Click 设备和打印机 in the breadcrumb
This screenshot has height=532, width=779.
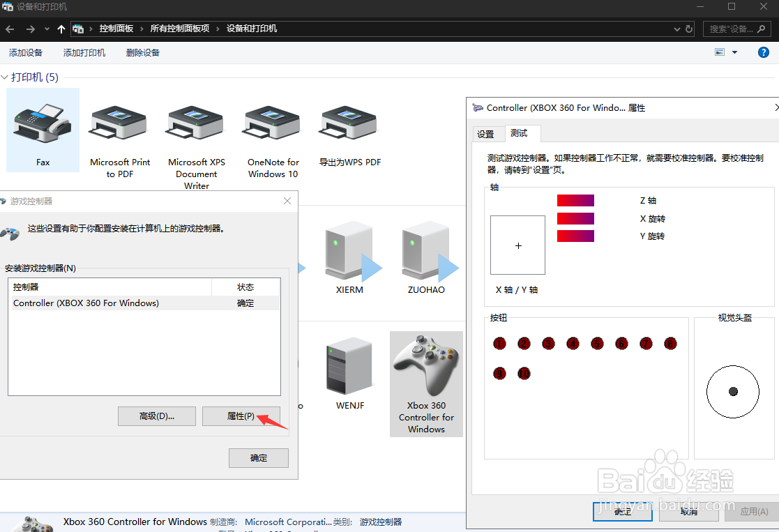(252, 29)
